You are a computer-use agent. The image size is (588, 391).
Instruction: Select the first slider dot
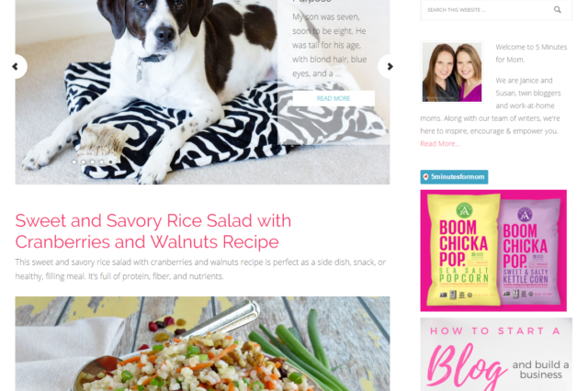coord(74,162)
